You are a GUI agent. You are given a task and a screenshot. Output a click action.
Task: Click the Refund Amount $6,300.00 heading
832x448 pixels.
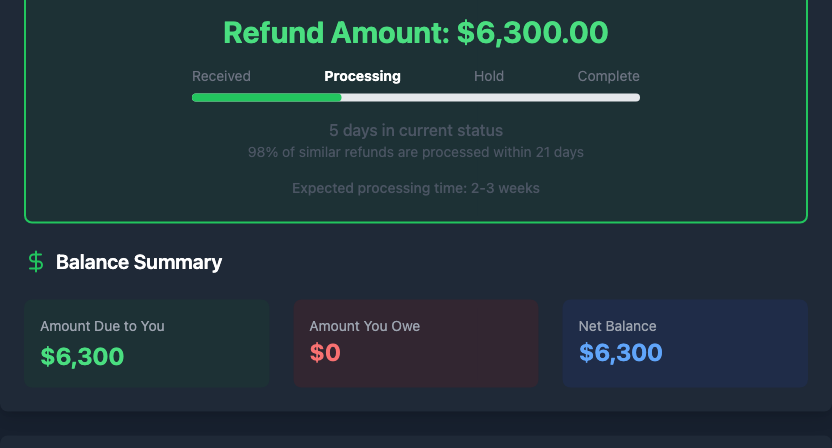coord(415,33)
